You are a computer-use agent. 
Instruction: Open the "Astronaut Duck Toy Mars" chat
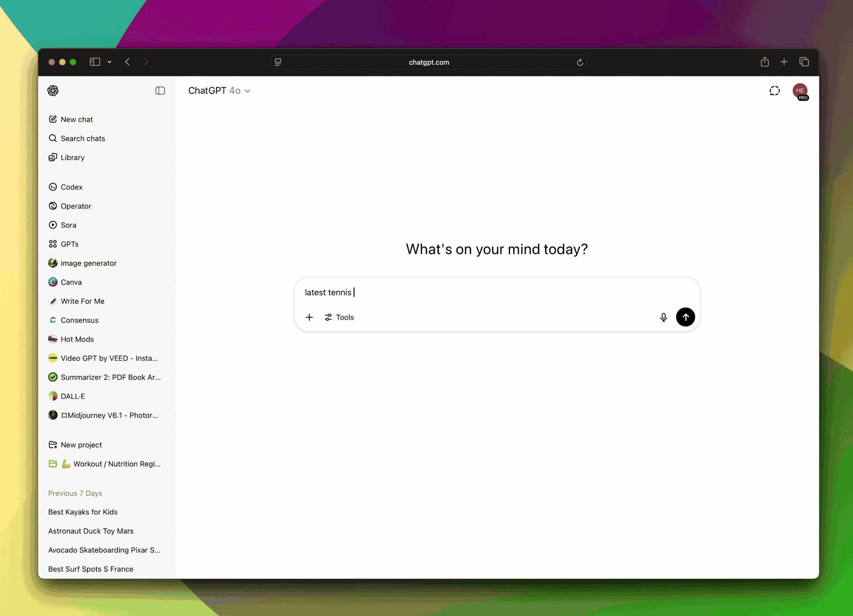91,531
